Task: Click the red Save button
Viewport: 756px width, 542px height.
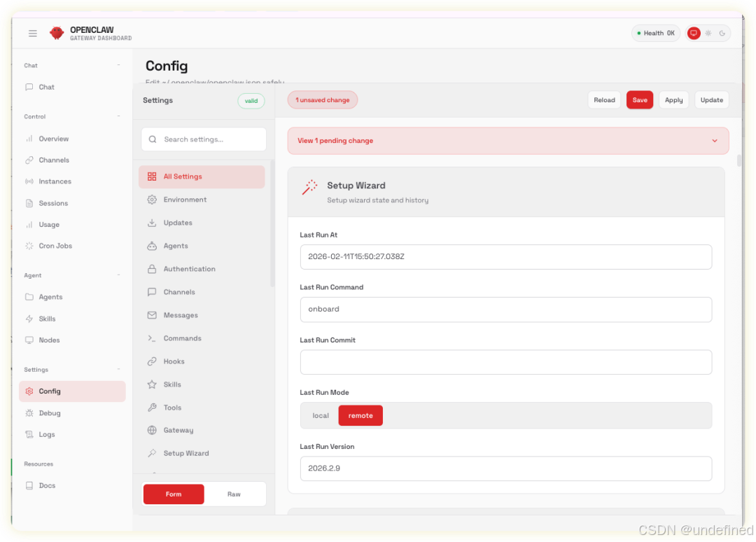Action: point(640,100)
